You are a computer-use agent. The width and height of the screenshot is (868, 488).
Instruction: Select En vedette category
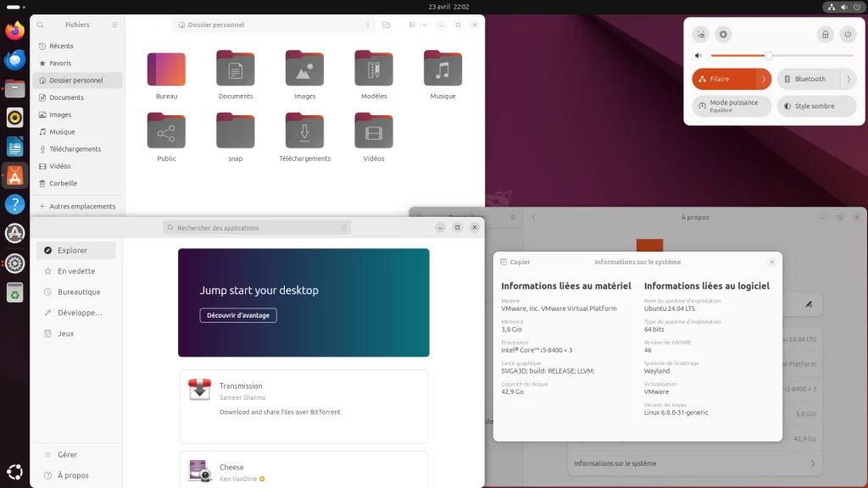tap(75, 271)
